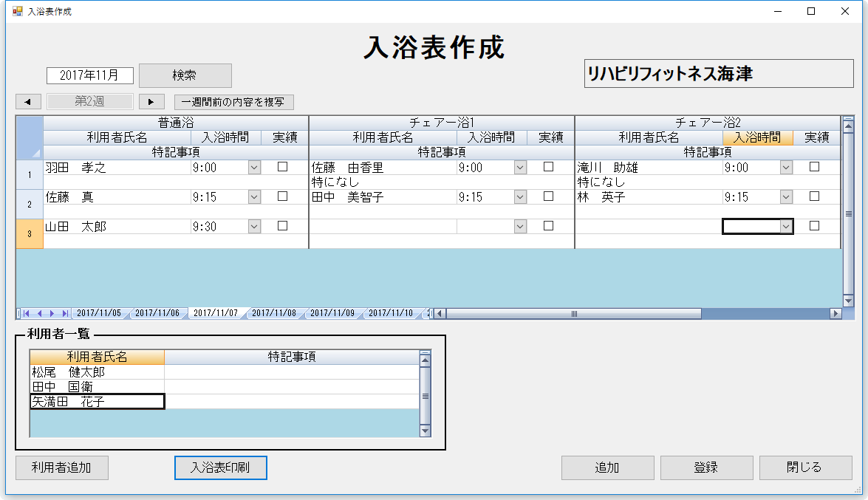Click the grid's horizontal scrollbar right arrow
The height and width of the screenshot is (500, 868).
pos(835,313)
